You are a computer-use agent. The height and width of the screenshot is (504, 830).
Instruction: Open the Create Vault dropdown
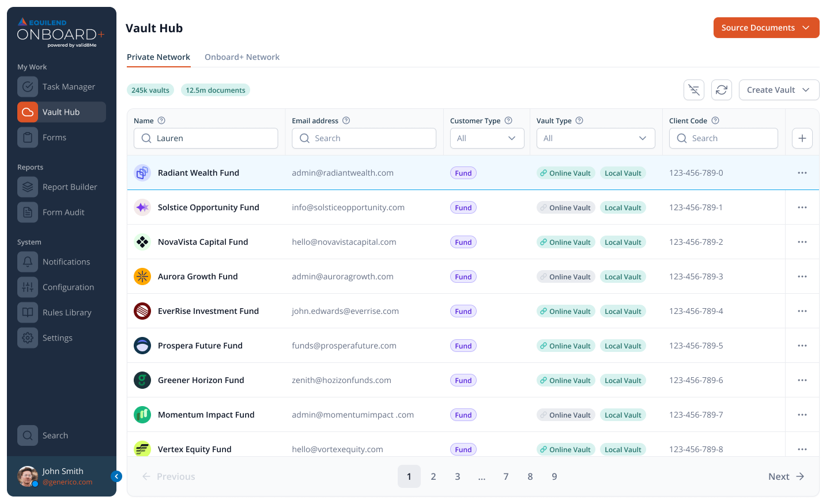[779, 90]
